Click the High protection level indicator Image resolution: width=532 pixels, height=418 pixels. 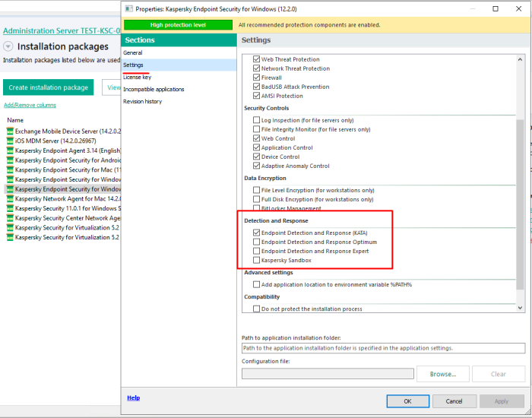point(178,25)
